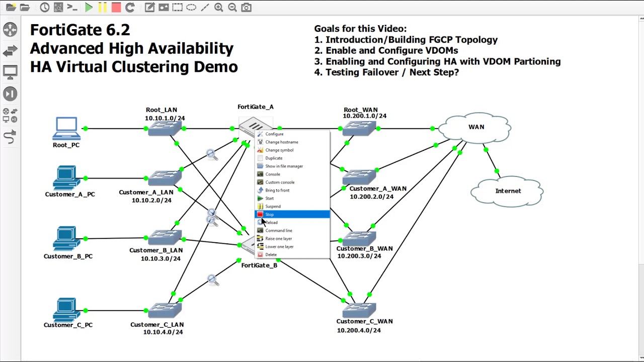Select the Add a link cable tool
Viewport: 644px width, 362px height.
click(10, 136)
